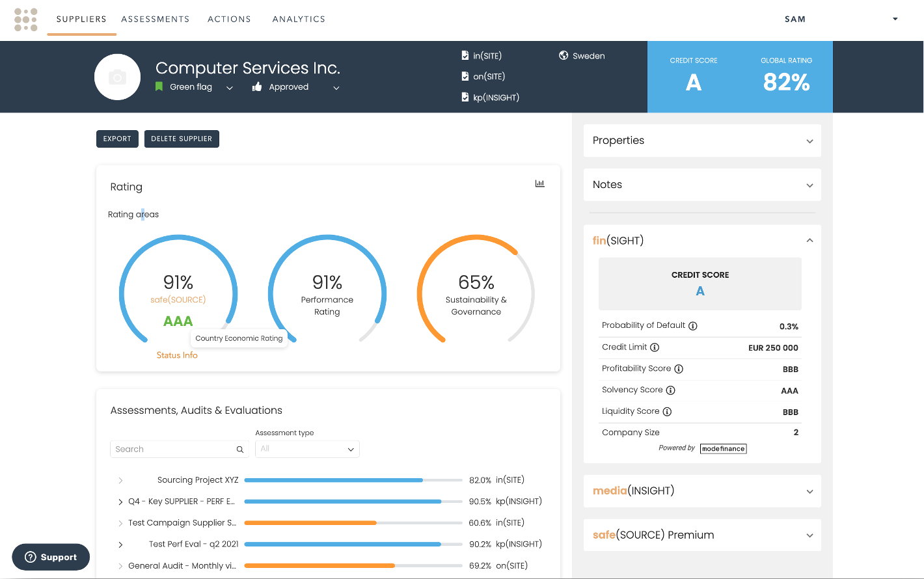Click the 91% Performance Rating gauge

click(x=327, y=289)
